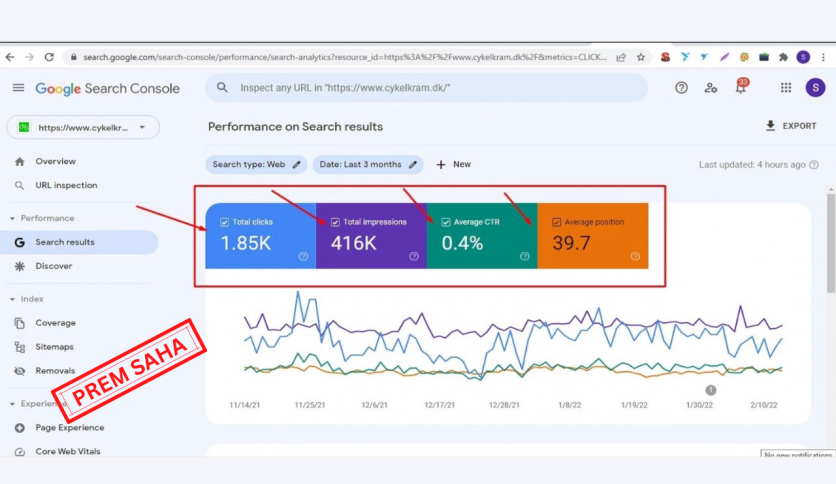
Task: Edit Search type filter pencil icon
Action: [296, 165]
